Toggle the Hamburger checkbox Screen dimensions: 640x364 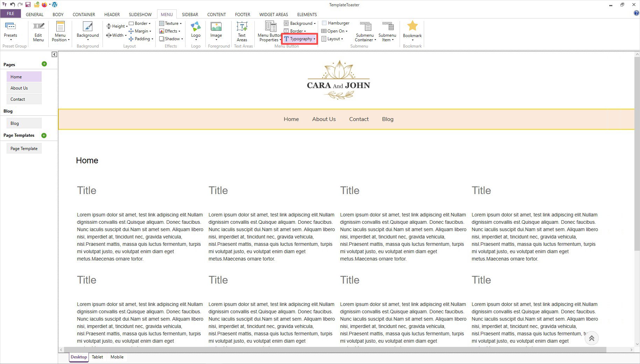pyautogui.click(x=324, y=23)
